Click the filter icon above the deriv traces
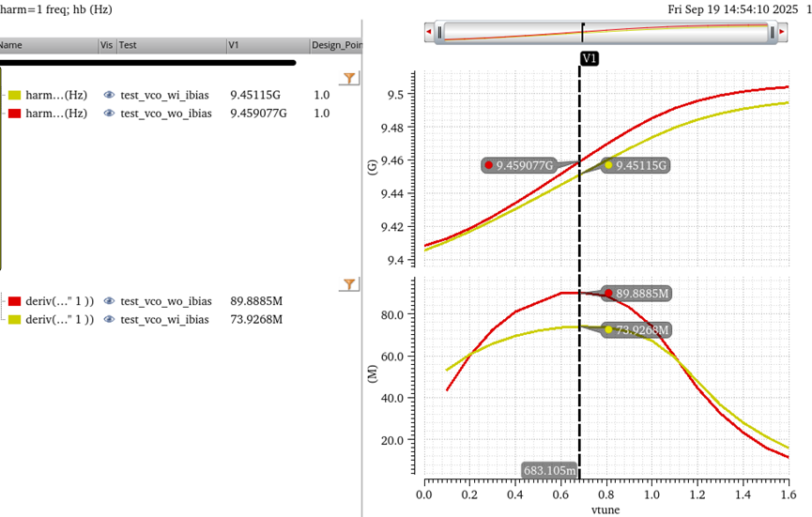 (x=349, y=284)
